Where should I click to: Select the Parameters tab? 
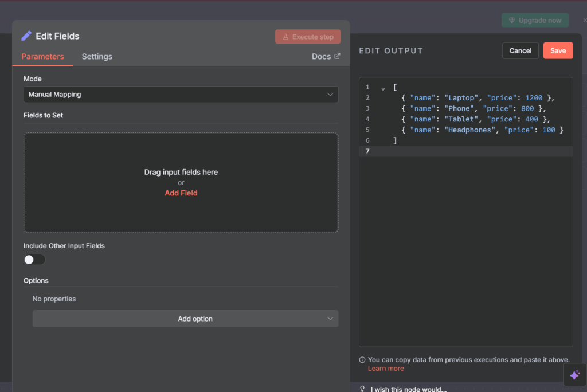point(42,57)
